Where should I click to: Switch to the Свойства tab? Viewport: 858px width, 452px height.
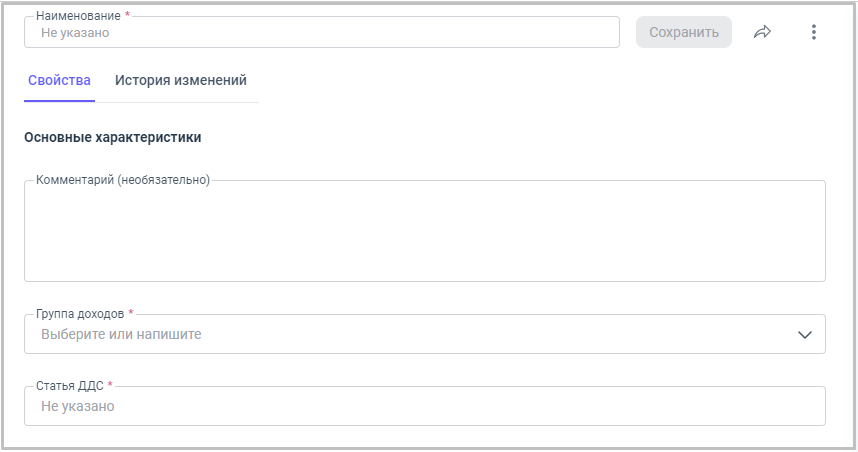pos(59,80)
